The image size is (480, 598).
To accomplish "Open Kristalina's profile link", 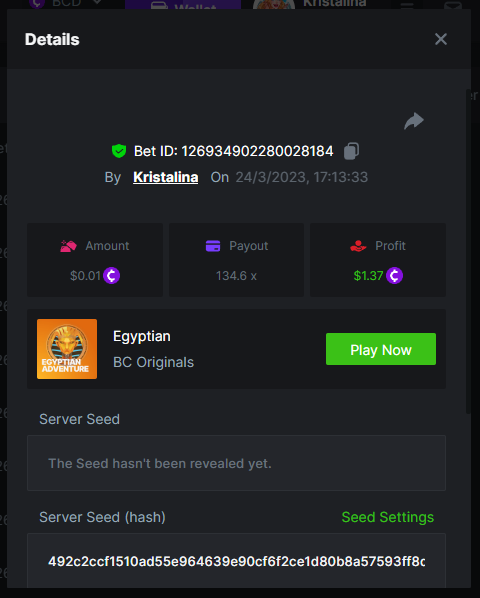I will (165, 177).
